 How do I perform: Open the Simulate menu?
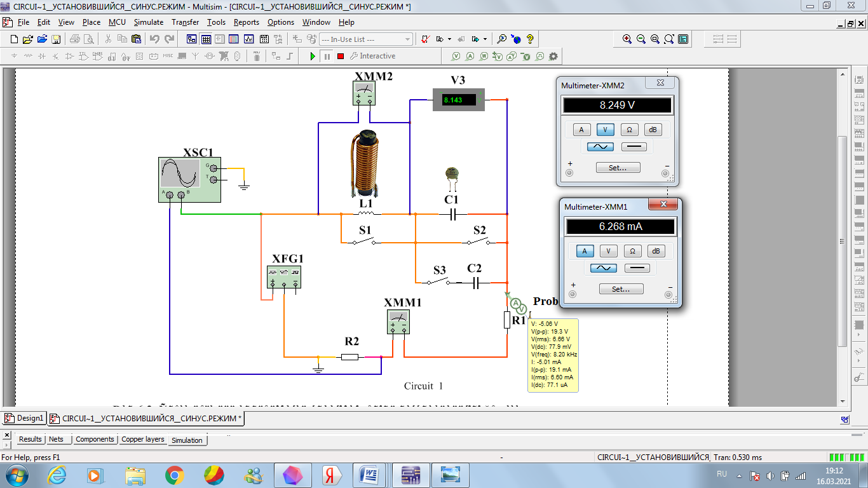pyautogui.click(x=148, y=22)
